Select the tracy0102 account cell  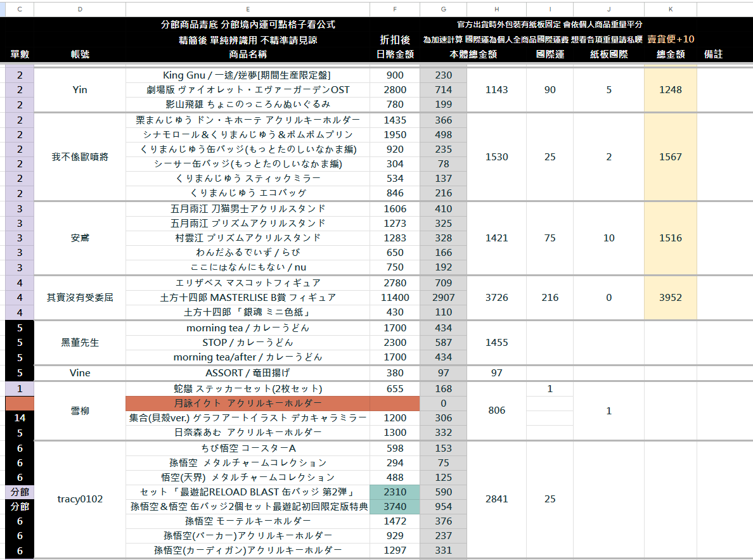80,499
